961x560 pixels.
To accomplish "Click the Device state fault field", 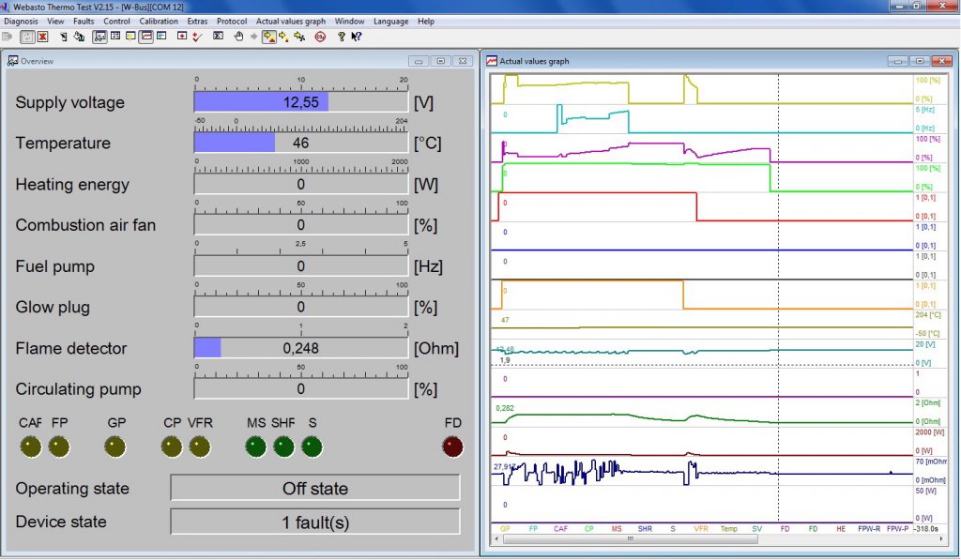I will coord(314,522).
